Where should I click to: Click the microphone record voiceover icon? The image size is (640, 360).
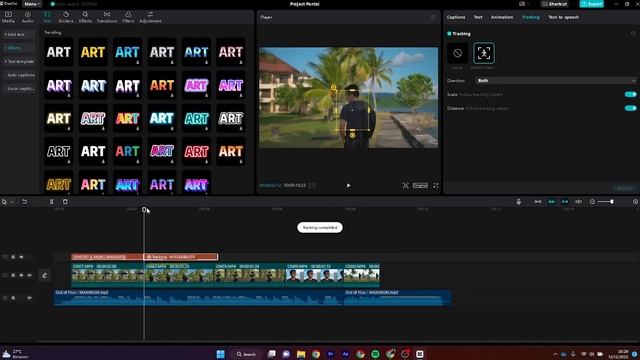[x=518, y=202]
